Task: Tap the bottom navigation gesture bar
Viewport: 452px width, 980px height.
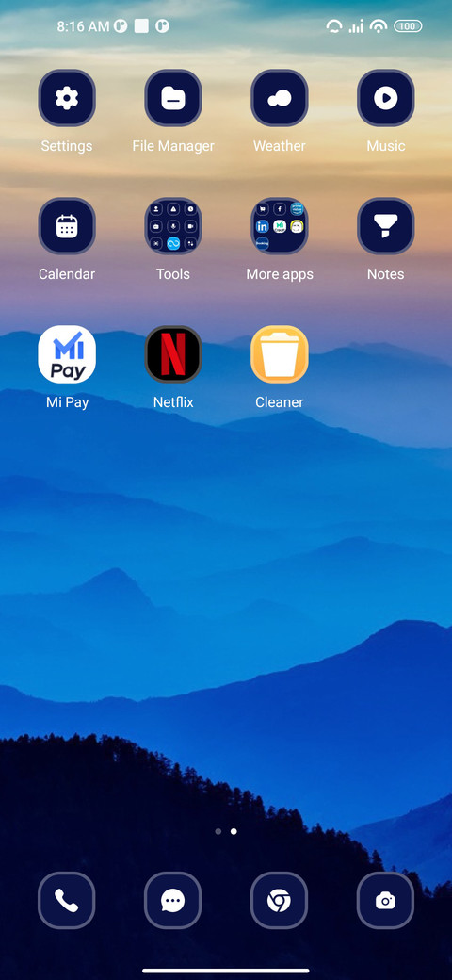Action: (226, 971)
